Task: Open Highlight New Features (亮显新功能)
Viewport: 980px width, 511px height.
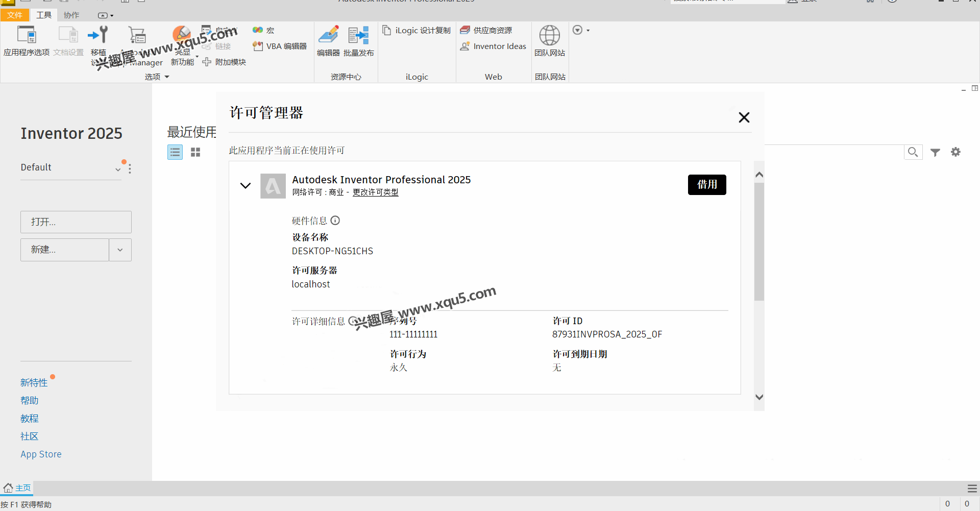Action: click(x=182, y=46)
